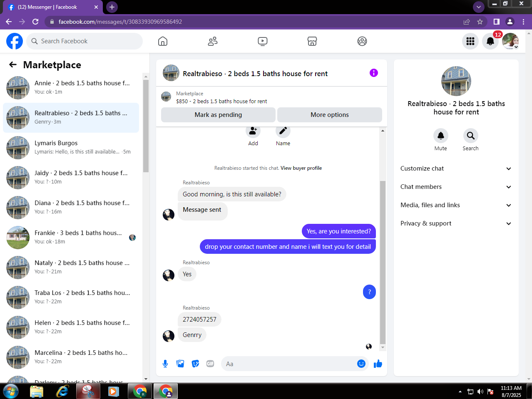This screenshot has width=532, height=399.
Task: Choose a sticker icon
Action: (x=195, y=364)
